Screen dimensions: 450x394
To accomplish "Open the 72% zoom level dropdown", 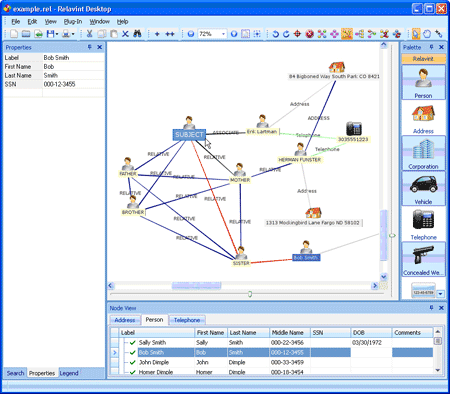I will (223, 34).
